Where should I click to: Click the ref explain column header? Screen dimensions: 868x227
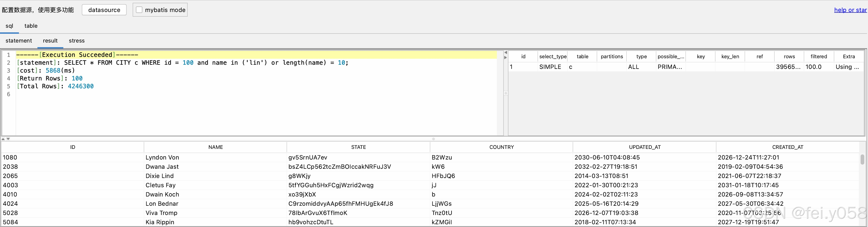tap(759, 57)
